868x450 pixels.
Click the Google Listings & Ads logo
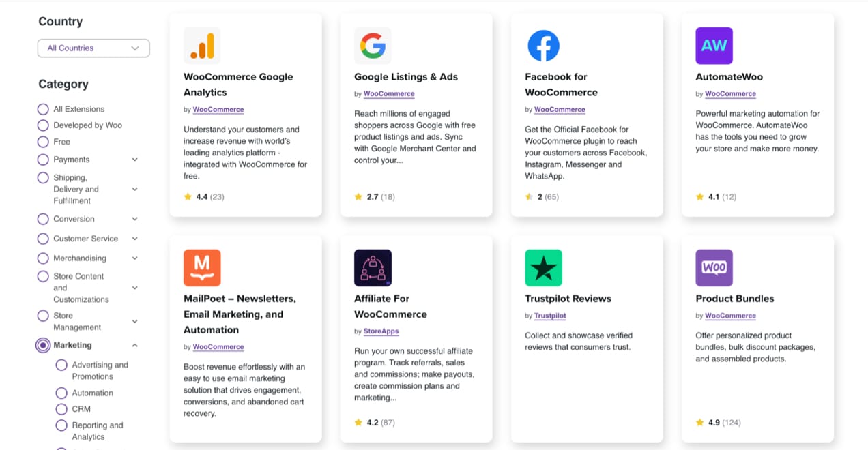(373, 46)
